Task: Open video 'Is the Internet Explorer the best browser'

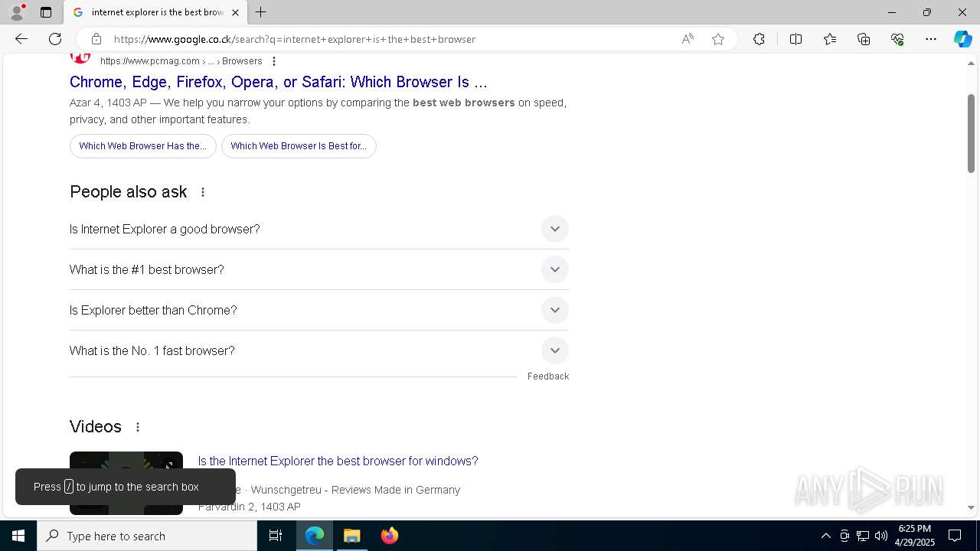Action: tap(338, 461)
